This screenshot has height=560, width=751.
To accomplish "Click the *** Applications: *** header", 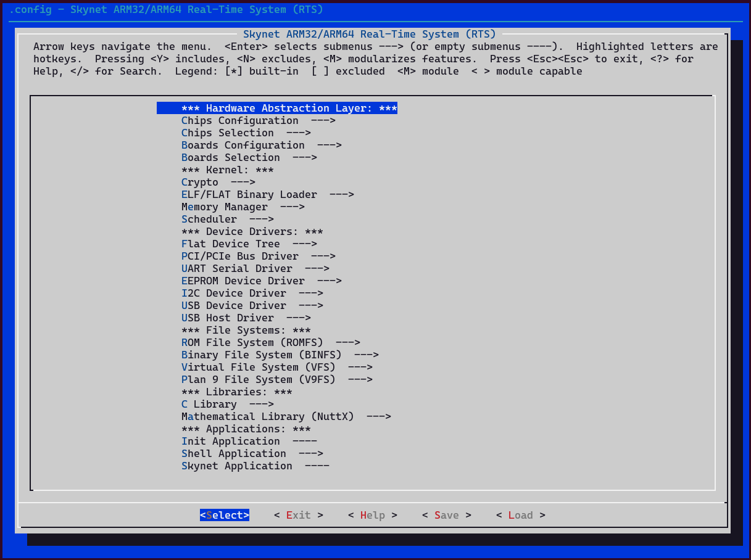I will click(246, 429).
